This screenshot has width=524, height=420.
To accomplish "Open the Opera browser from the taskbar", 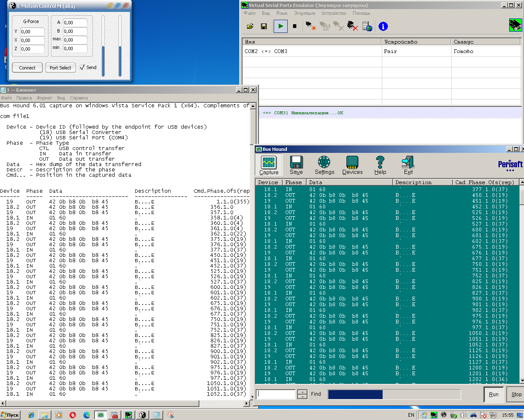I will click(x=73, y=415).
